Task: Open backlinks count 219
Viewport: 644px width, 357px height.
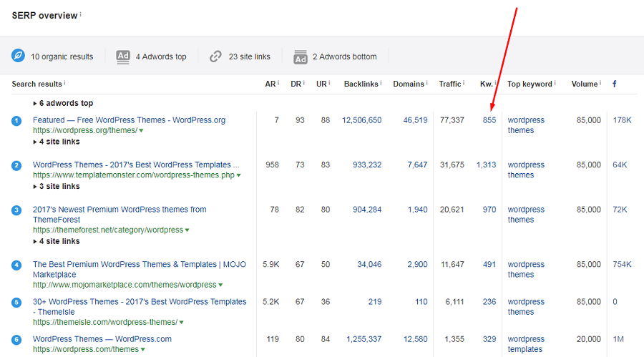Action: click(x=375, y=301)
